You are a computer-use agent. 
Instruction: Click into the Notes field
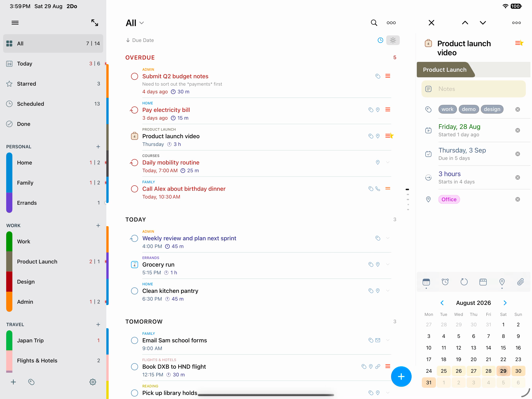click(x=473, y=89)
